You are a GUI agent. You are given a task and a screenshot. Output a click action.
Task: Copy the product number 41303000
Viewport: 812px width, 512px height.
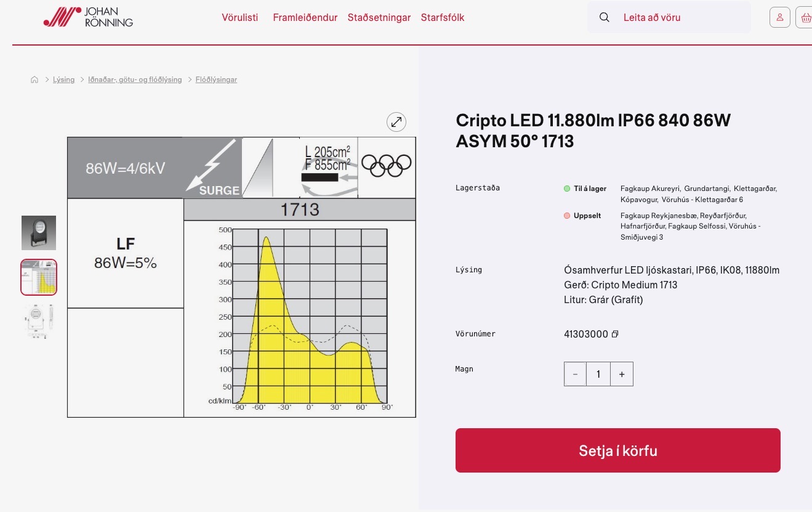[614, 334]
